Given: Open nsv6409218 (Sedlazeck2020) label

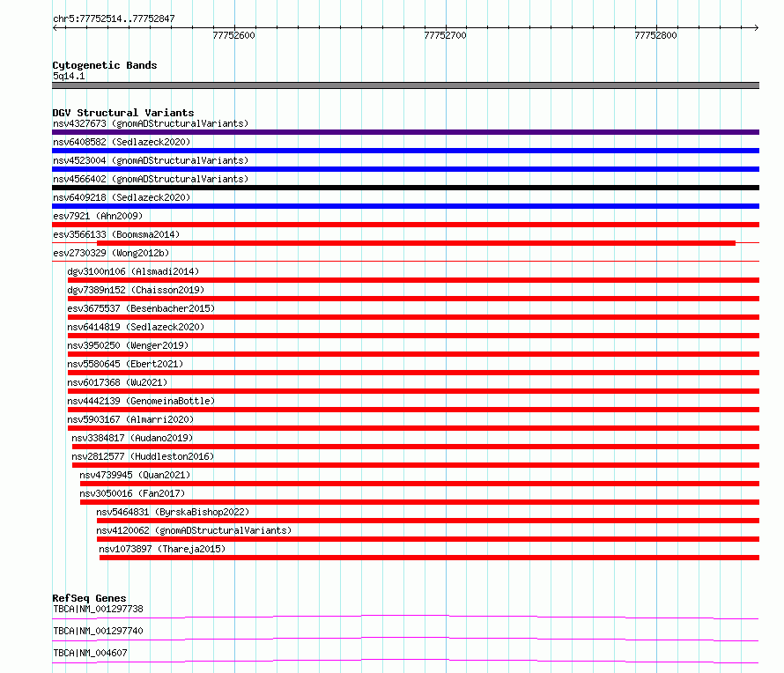Looking at the screenshot, I should pyautogui.click(x=122, y=197).
